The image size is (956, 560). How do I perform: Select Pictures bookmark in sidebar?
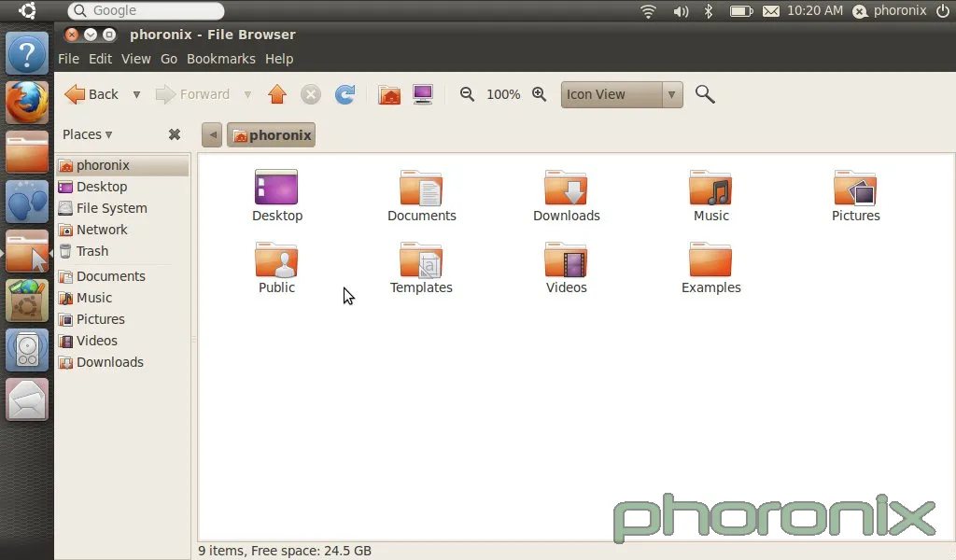pyautogui.click(x=123, y=318)
